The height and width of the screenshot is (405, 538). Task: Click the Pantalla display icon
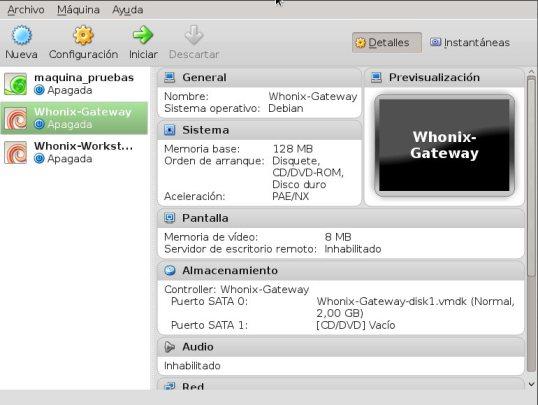169,218
